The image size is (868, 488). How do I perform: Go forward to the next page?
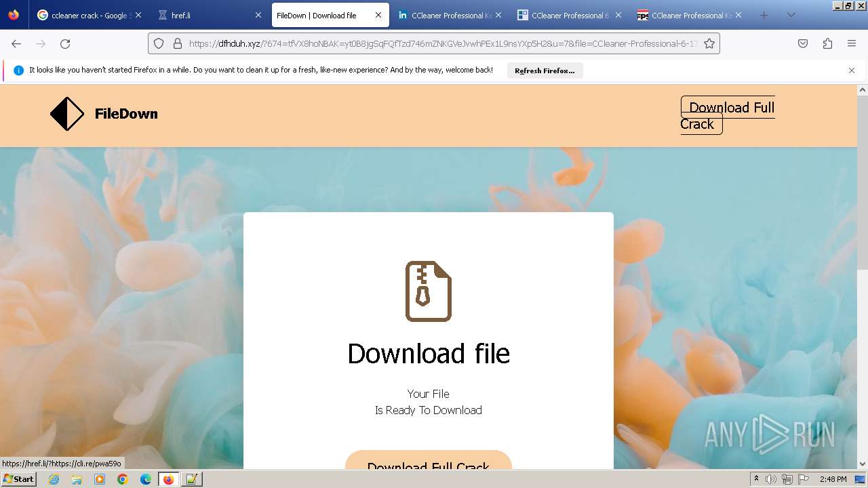(41, 43)
